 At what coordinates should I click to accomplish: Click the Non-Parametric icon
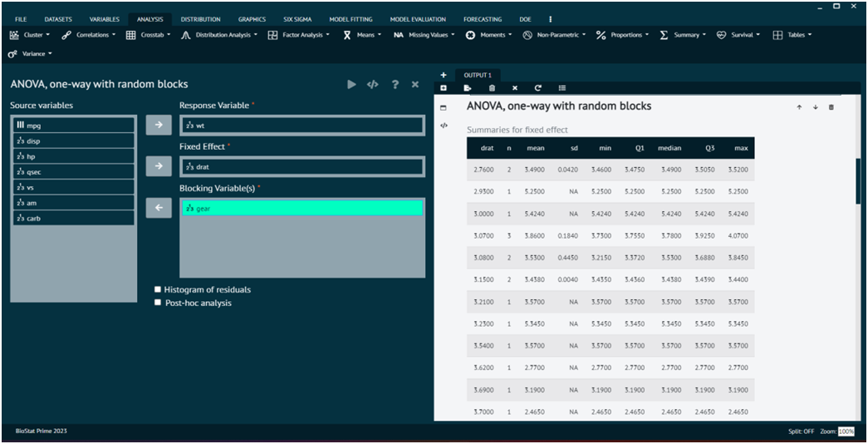[x=527, y=35]
